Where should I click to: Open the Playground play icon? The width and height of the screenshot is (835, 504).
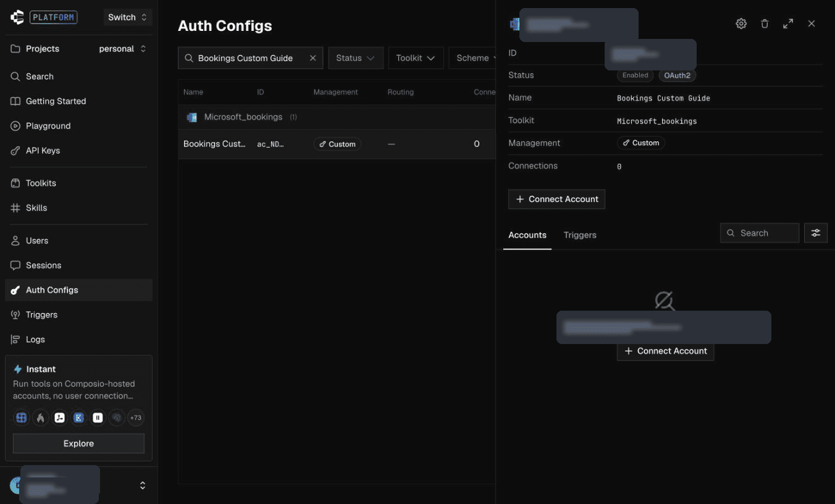[15, 126]
